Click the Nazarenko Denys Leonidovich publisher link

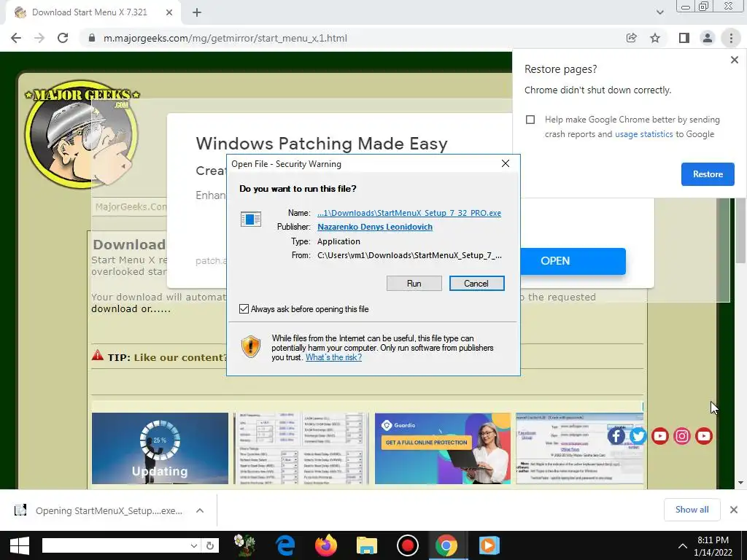(375, 227)
